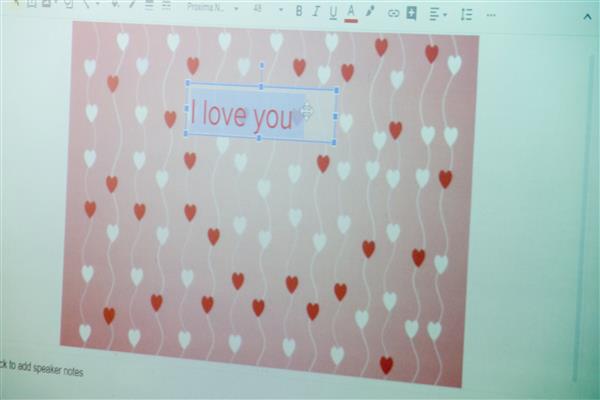The image size is (600, 400).
Task: Click the heart emoji after 'you'
Action: tap(298, 117)
